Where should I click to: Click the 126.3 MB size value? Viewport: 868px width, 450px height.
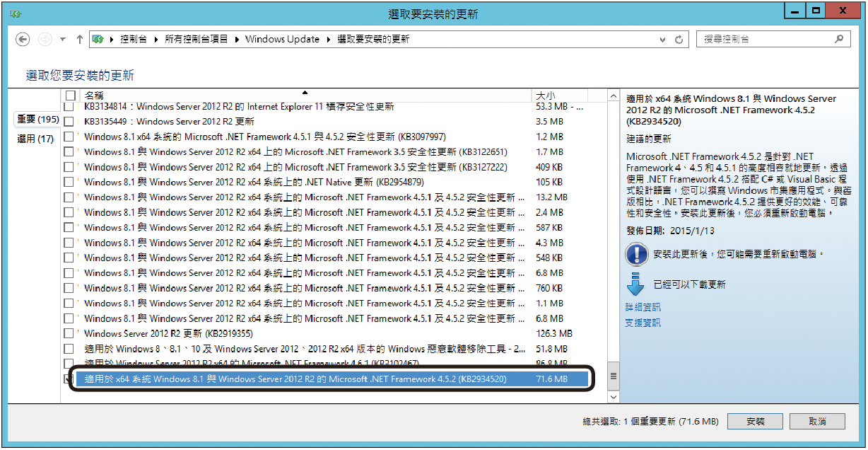[x=554, y=334]
